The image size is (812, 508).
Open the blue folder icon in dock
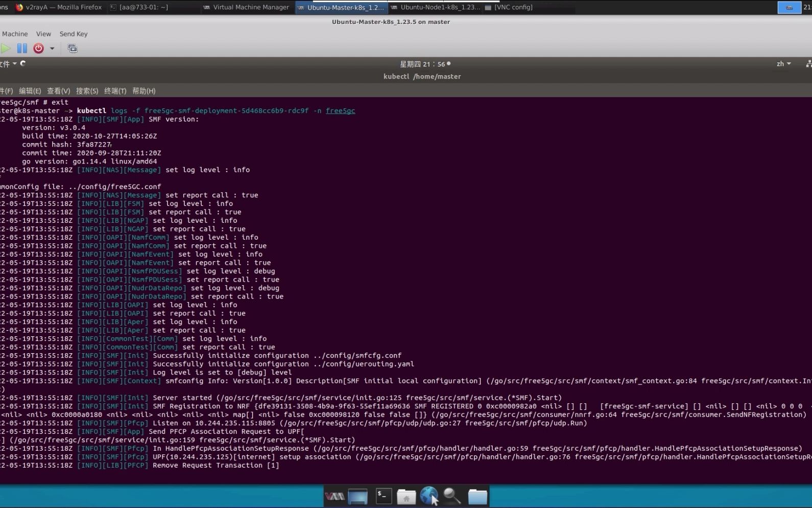pyautogui.click(x=477, y=496)
